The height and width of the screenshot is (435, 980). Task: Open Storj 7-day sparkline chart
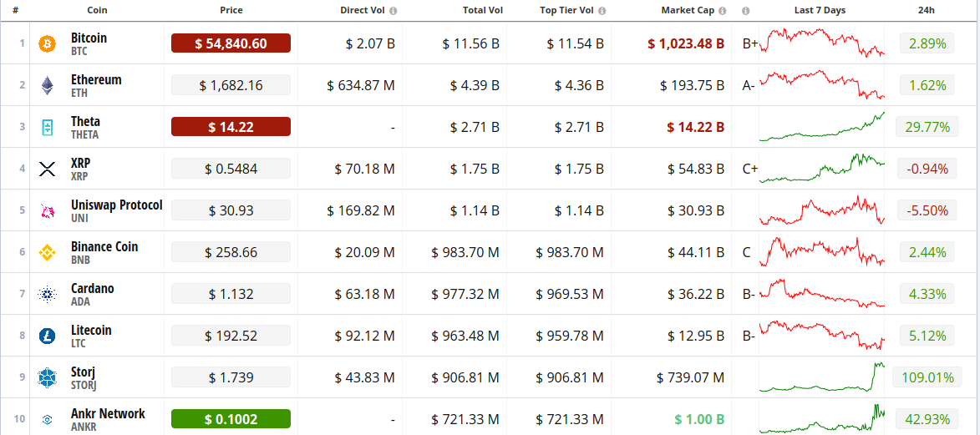point(822,377)
